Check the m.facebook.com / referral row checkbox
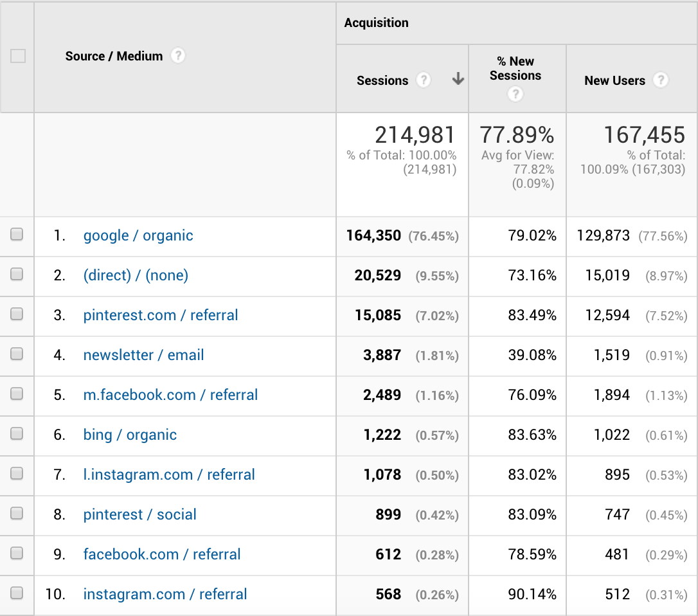Viewport: 698px width, 616px height. click(x=17, y=394)
